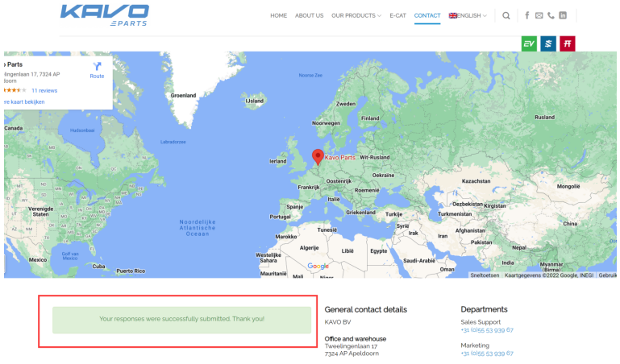Click the 'Marketing' label

tap(475, 345)
